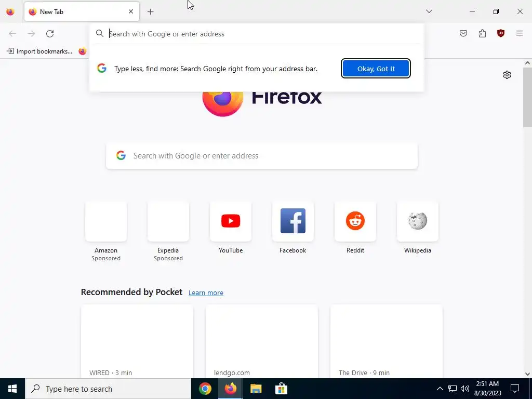The height and width of the screenshot is (399, 532).
Task: Open new tab personalize gear icon
Action: click(x=507, y=75)
